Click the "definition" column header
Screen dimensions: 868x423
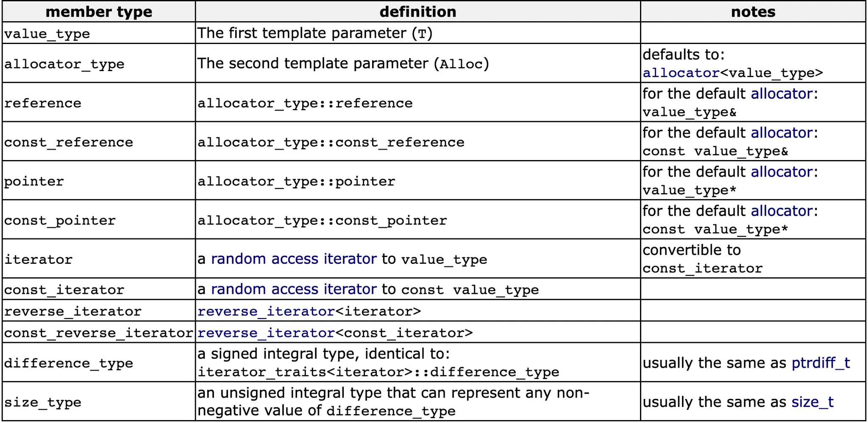tap(417, 12)
